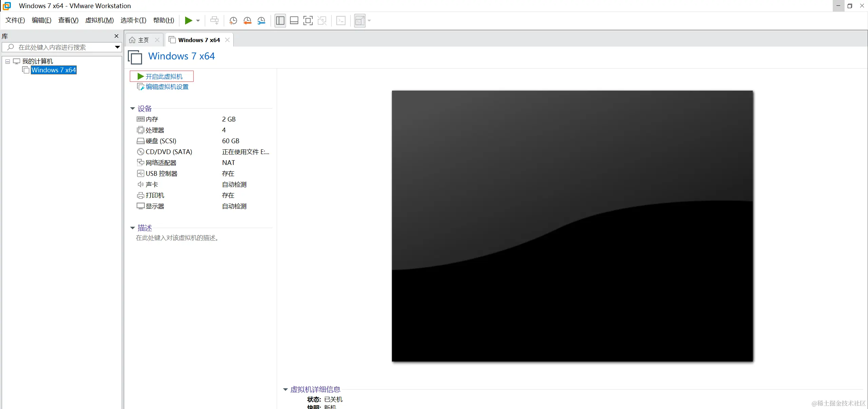868x409 pixels.
Task: Click the CD/DVD (SATA) device entry
Action: [x=169, y=152]
